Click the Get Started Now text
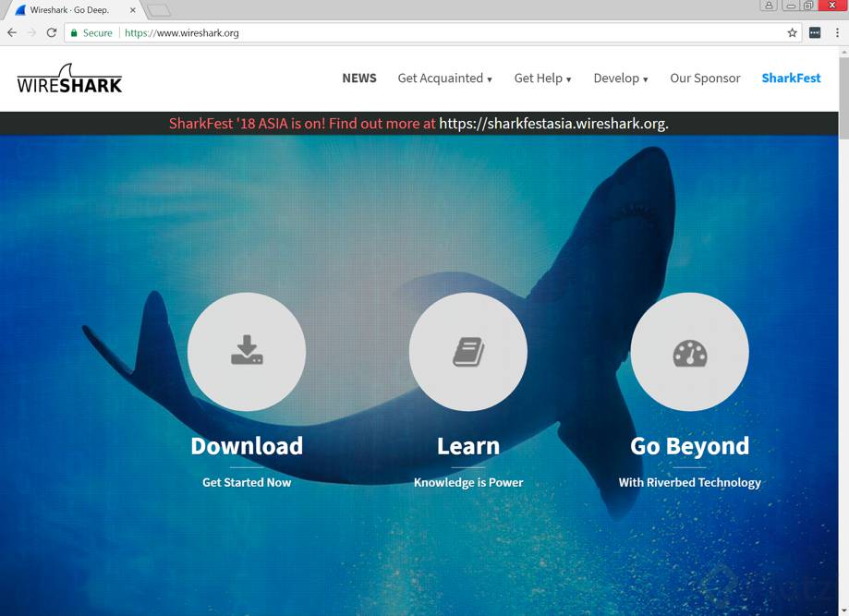The width and height of the screenshot is (849, 616). coord(247,482)
